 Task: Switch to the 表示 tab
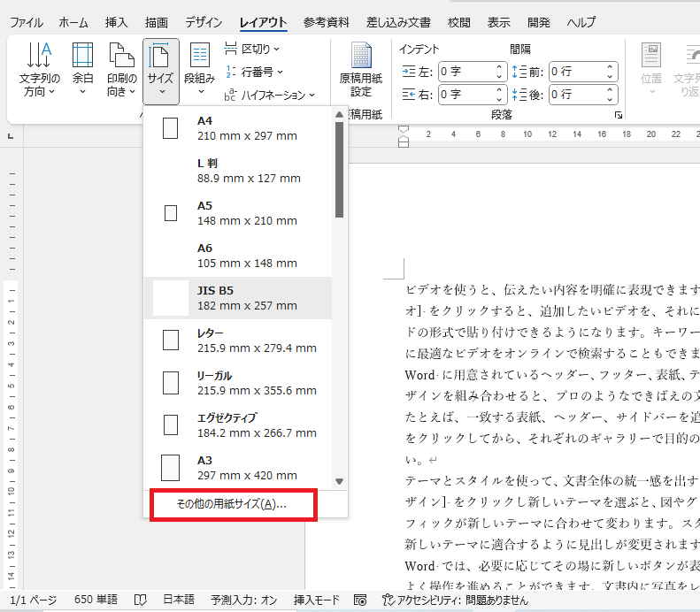498,22
